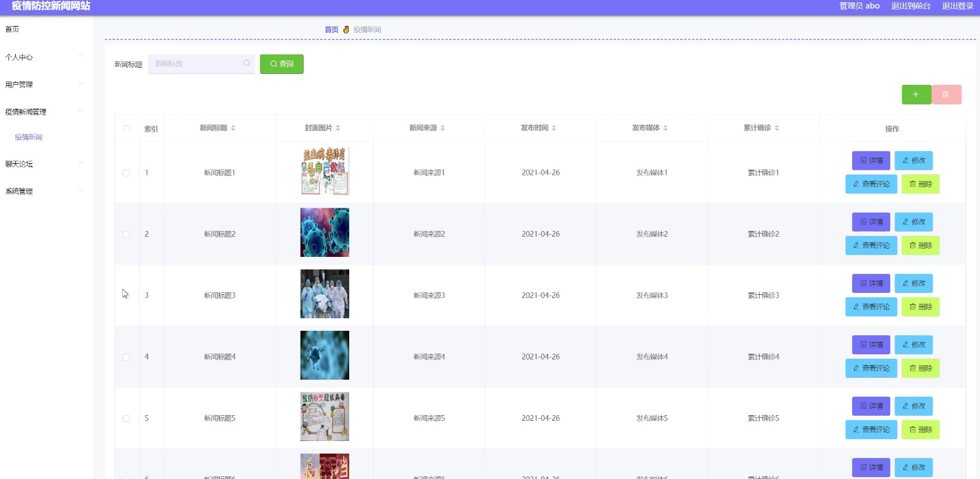Open 详情 for 新闻标题3 row
980x479 pixels.
point(871,283)
